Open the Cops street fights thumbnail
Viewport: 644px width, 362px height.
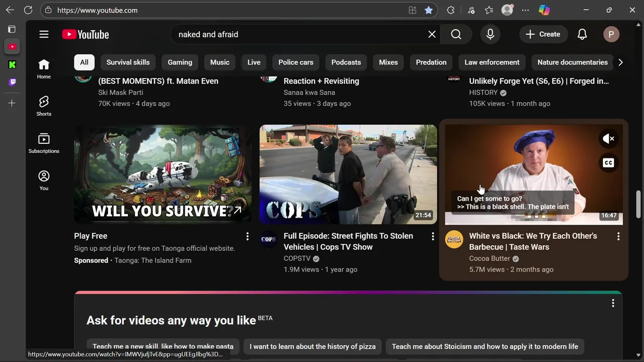pyautogui.click(x=348, y=174)
